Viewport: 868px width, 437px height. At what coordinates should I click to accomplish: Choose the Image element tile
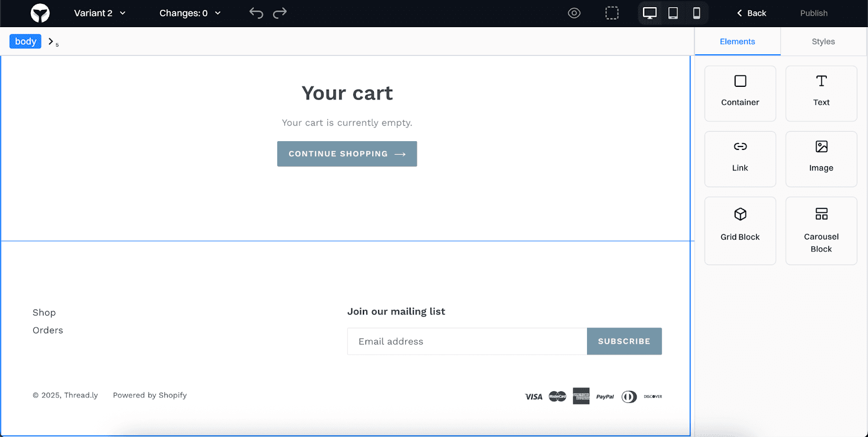(x=821, y=159)
